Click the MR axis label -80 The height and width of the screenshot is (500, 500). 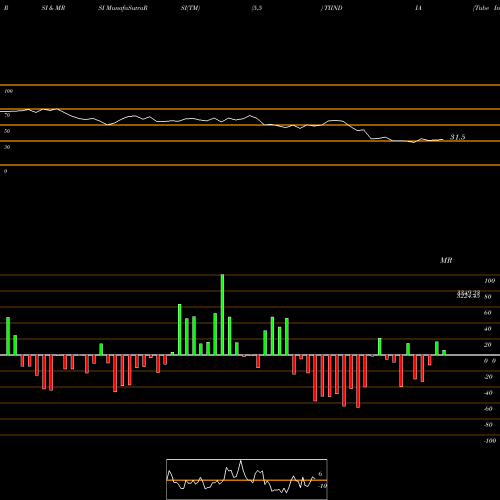pos(488,425)
